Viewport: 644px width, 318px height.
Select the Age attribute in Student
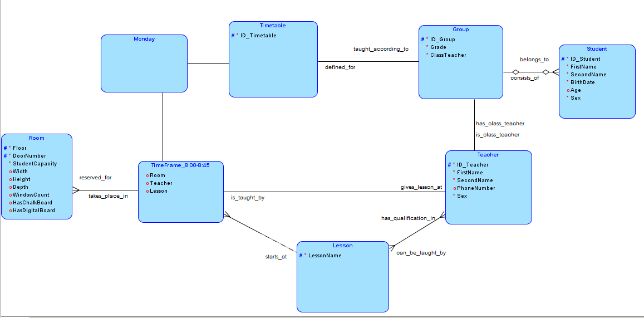click(576, 90)
